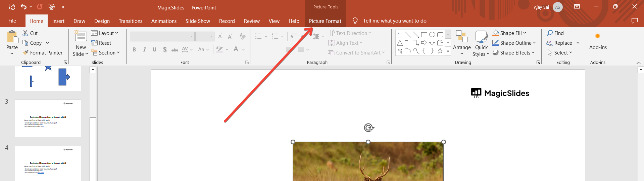Screen dimensions: 644x181
Task: Click the Arrange button
Action: tap(462, 43)
